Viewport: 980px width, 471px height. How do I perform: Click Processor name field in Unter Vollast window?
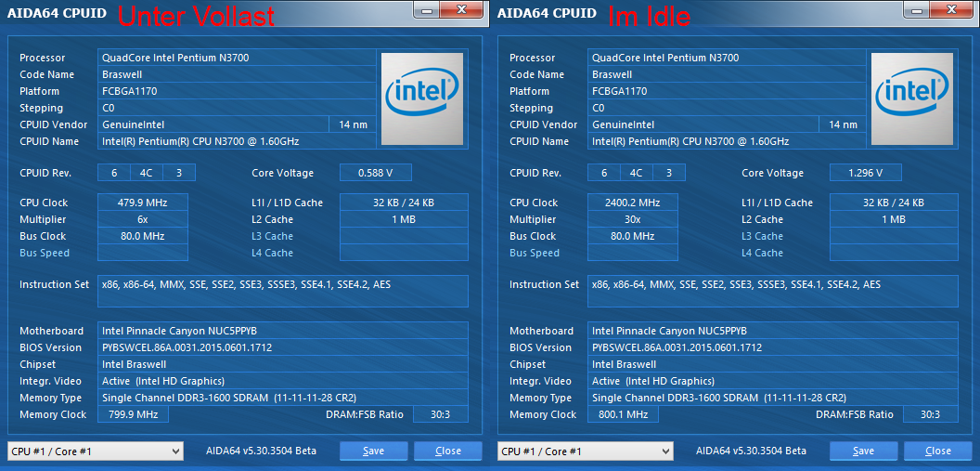[238, 58]
